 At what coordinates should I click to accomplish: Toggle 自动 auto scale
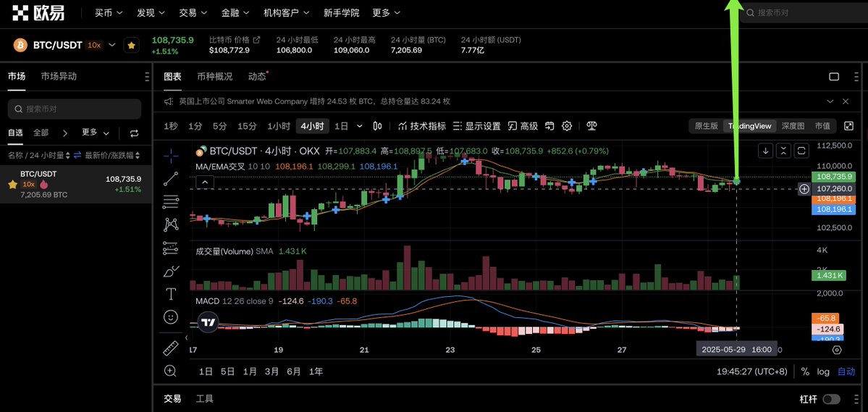coord(846,371)
